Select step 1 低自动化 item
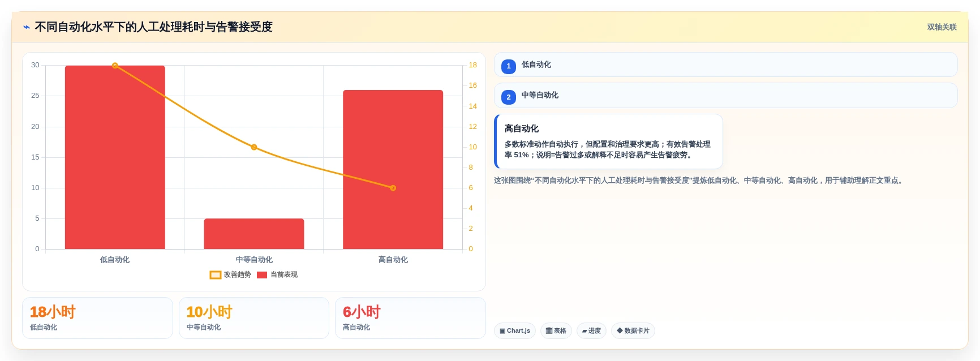The width and height of the screenshot is (980, 361). click(x=725, y=65)
